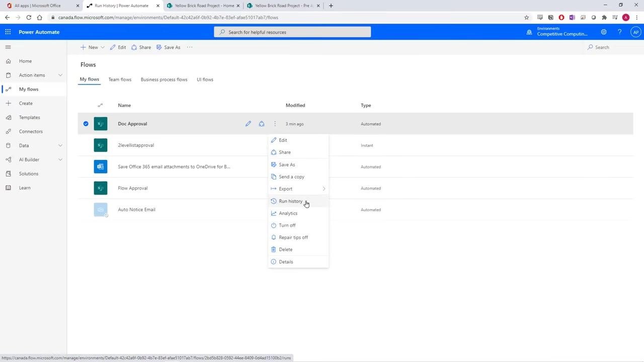
Task: Expand the Export submenu
Action: tap(298, 189)
